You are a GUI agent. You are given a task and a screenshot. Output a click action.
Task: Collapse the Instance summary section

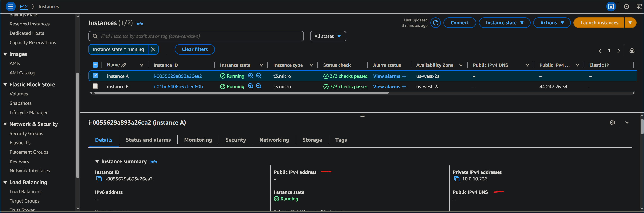click(97, 161)
